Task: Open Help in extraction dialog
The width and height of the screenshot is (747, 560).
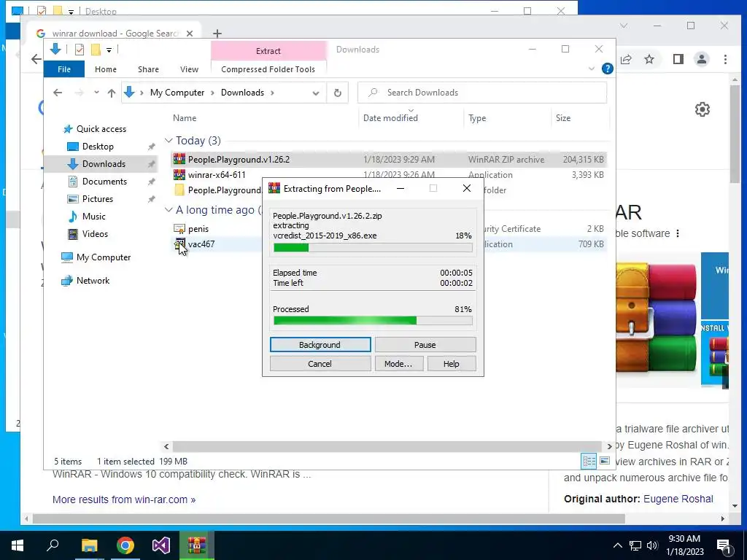Action: coord(451,364)
